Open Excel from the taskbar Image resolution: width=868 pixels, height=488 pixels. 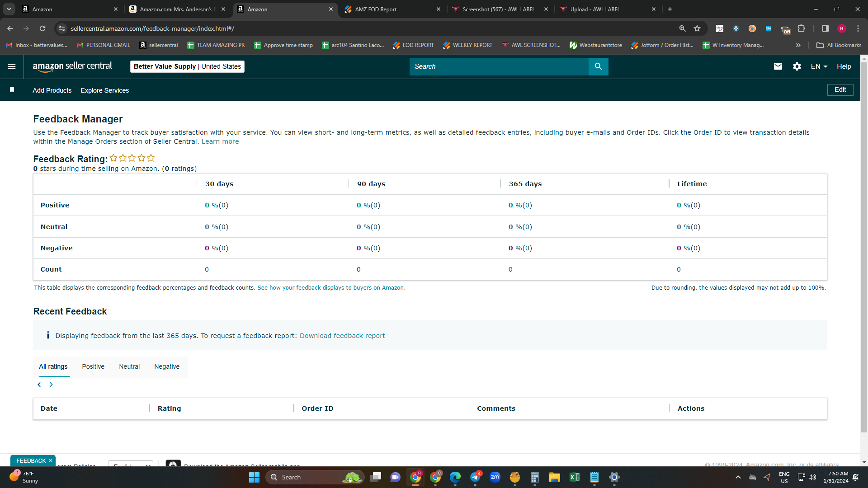pyautogui.click(x=575, y=477)
